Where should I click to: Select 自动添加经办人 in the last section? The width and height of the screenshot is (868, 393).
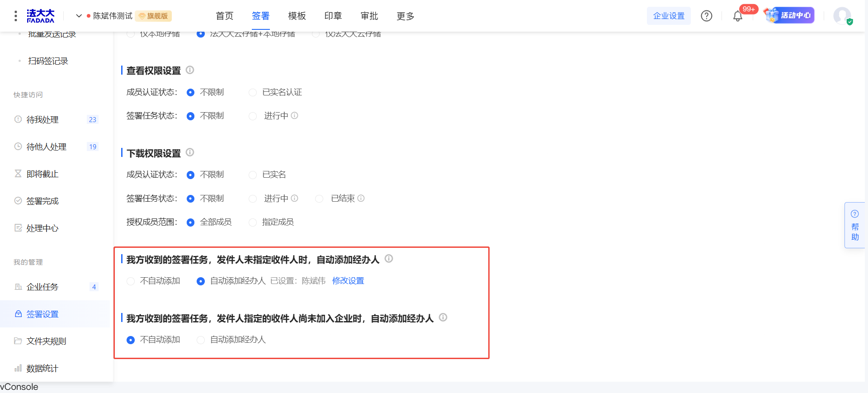201,340
